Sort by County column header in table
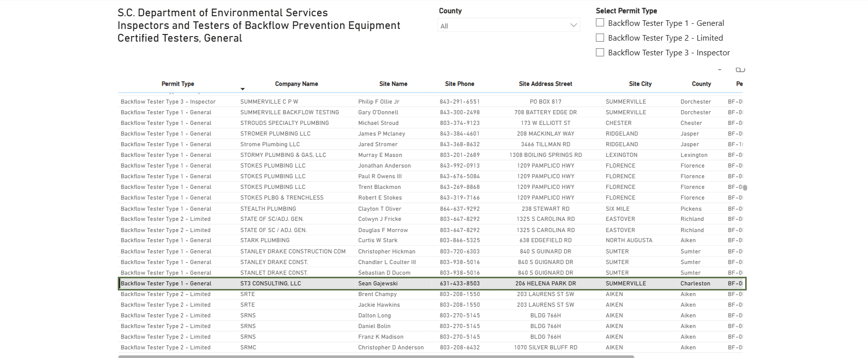 pos(701,84)
